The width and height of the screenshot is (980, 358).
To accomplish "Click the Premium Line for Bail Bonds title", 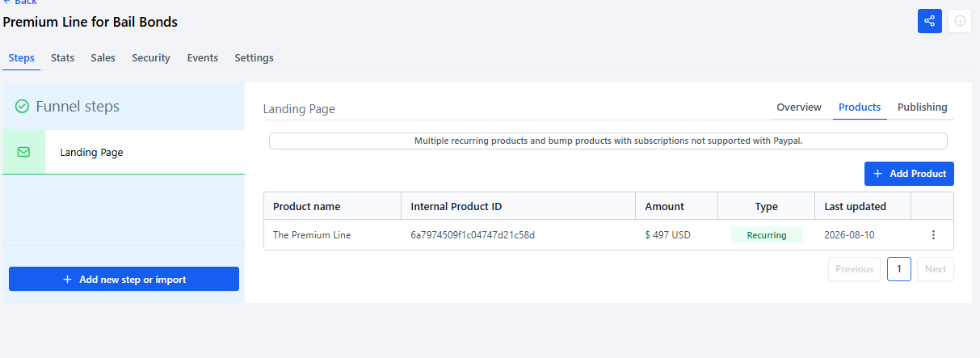I will [90, 22].
